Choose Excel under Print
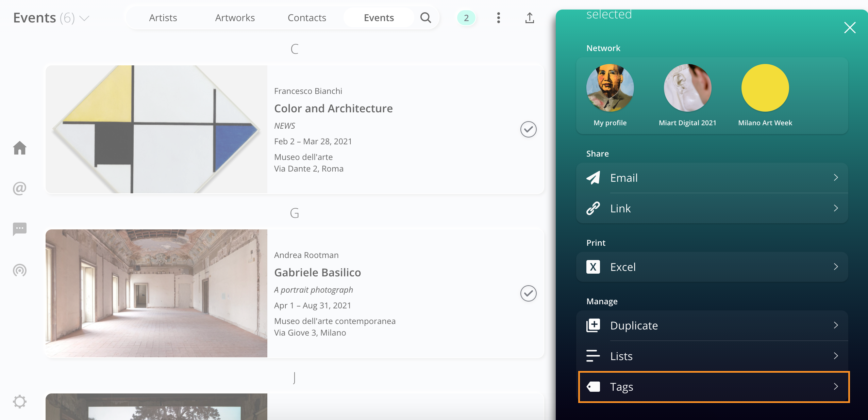Image resolution: width=868 pixels, height=420 pixels. (x=712, y=267)
